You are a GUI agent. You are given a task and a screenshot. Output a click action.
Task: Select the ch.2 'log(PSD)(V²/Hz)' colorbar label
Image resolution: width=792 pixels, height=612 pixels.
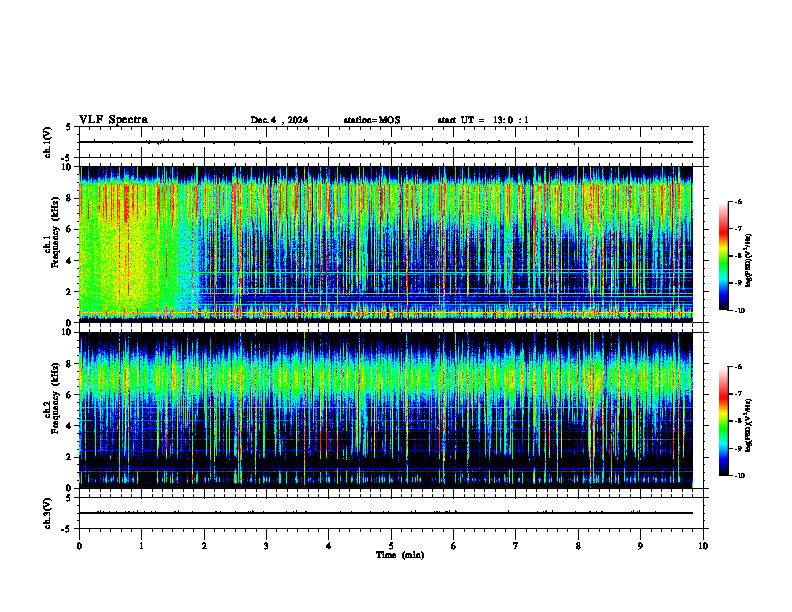749,426
